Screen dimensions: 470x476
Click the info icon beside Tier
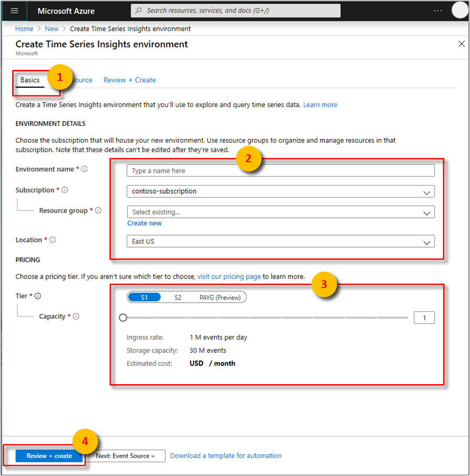click(x=37, y=296)
